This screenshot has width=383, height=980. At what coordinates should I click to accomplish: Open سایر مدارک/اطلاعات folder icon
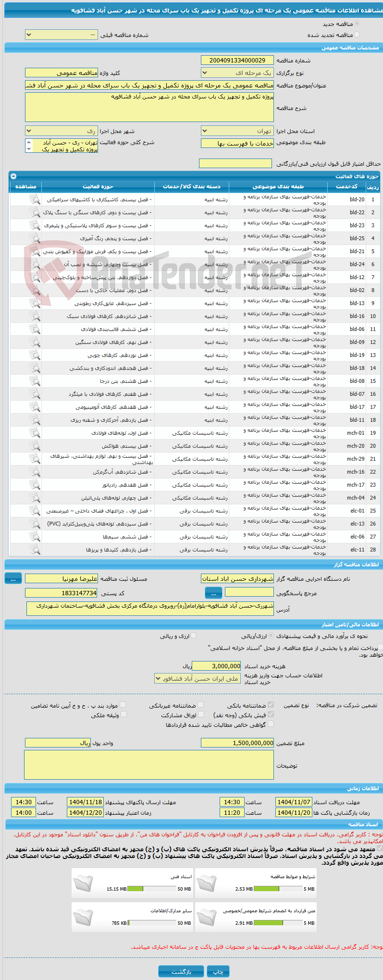83,917
